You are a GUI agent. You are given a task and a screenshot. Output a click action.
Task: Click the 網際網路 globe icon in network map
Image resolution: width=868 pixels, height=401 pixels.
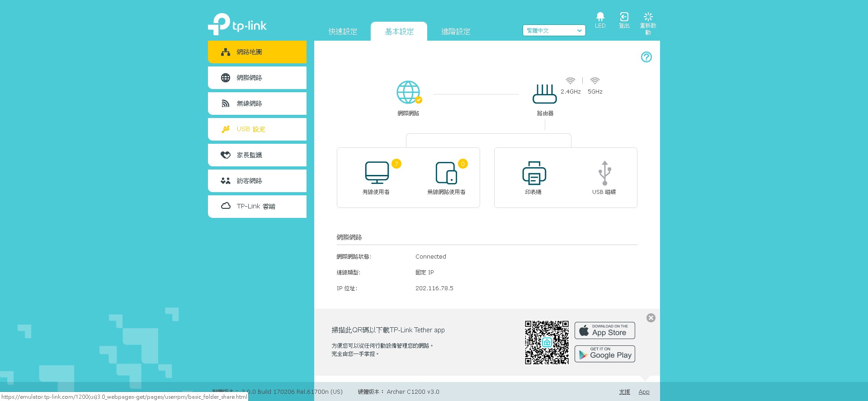coord(409,92)
